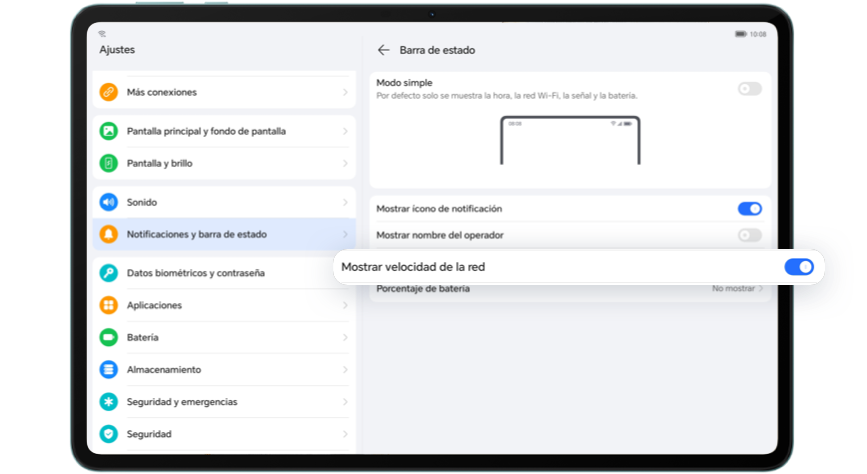Click the 10:08 clock in status bar
This screenshot has height=474, width=867.
(758, 34)
